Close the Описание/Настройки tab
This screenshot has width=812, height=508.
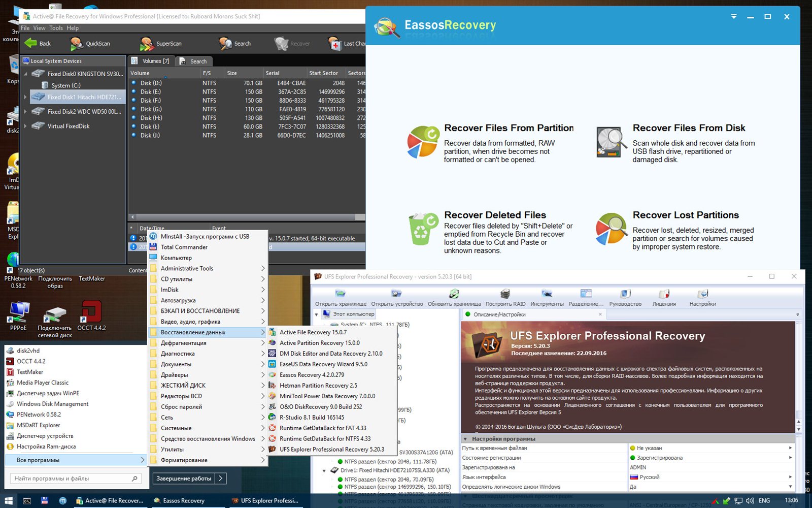[x=600, y=314]
